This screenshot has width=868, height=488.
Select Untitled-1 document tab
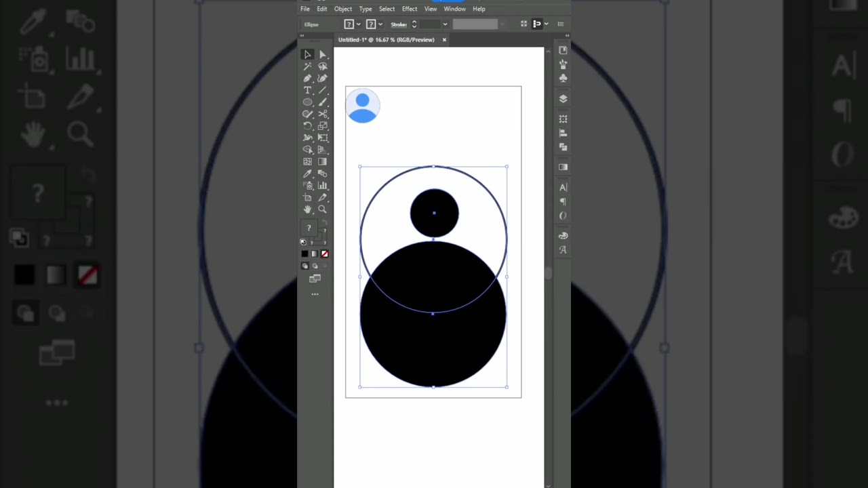tap(387, 40)
